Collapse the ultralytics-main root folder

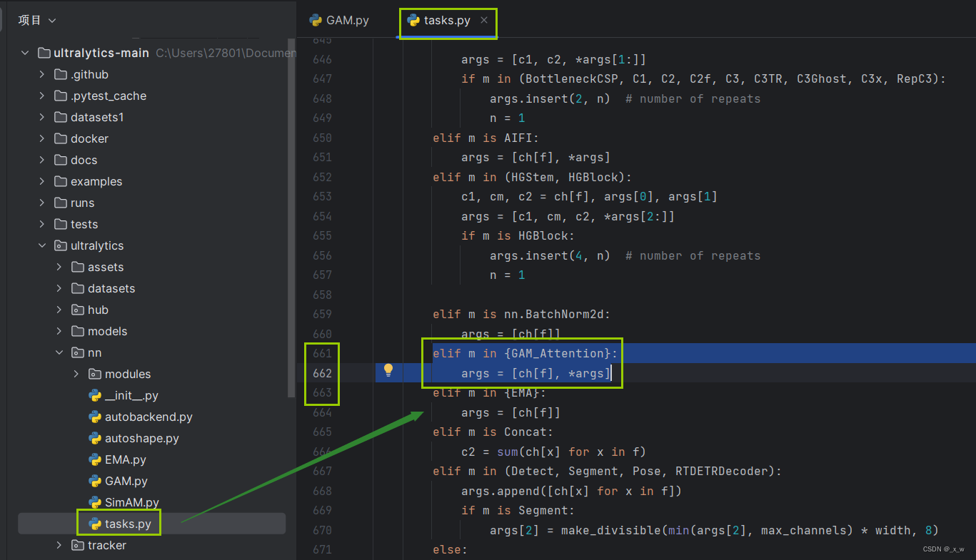coord(25,53)
